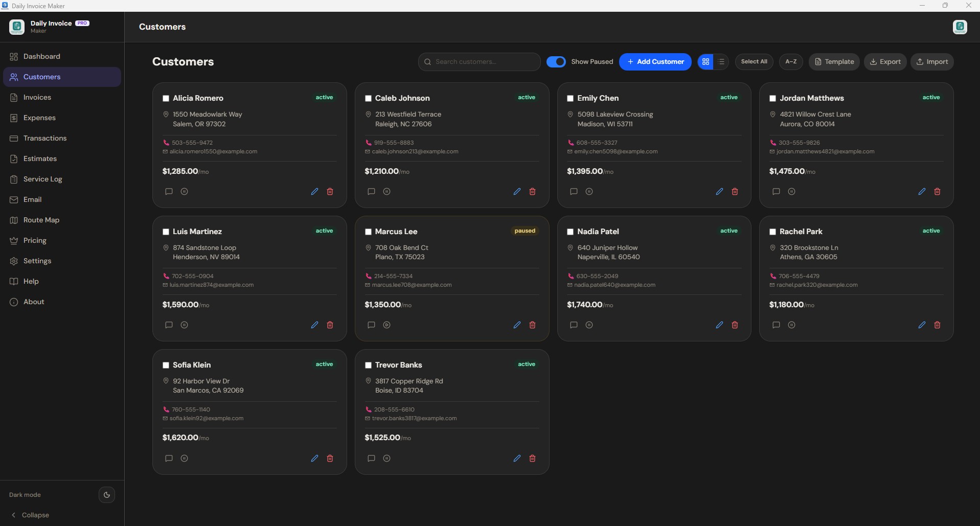Toggle dark mode with moon icon
The height and width of the screenshot is (526, 980).
[x=107, y=495]
